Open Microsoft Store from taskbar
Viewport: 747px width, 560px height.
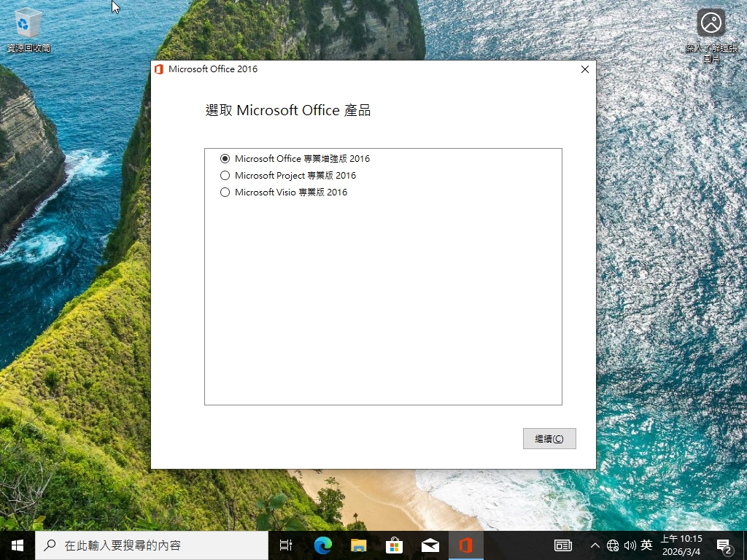394,545
